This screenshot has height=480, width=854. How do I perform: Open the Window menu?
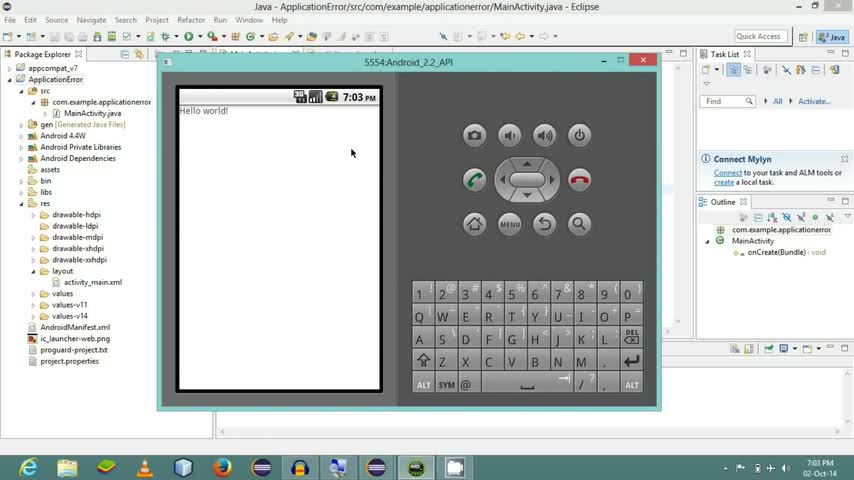coord(249,20)
